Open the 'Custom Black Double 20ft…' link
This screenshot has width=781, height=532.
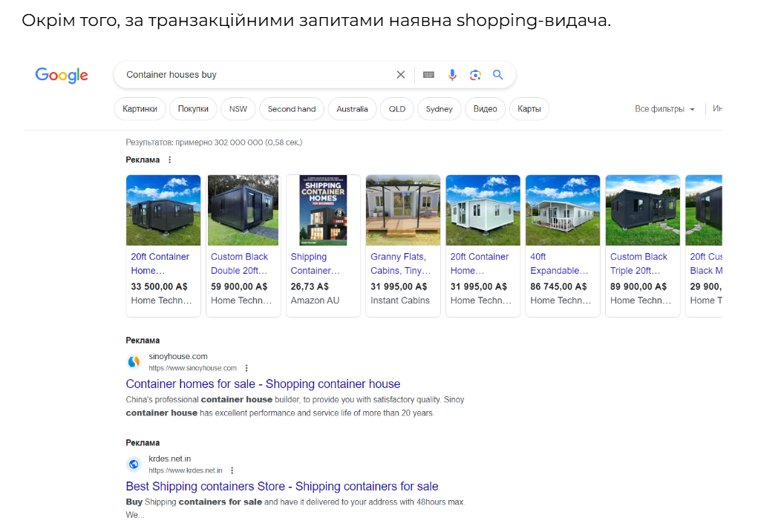[240, 263]
